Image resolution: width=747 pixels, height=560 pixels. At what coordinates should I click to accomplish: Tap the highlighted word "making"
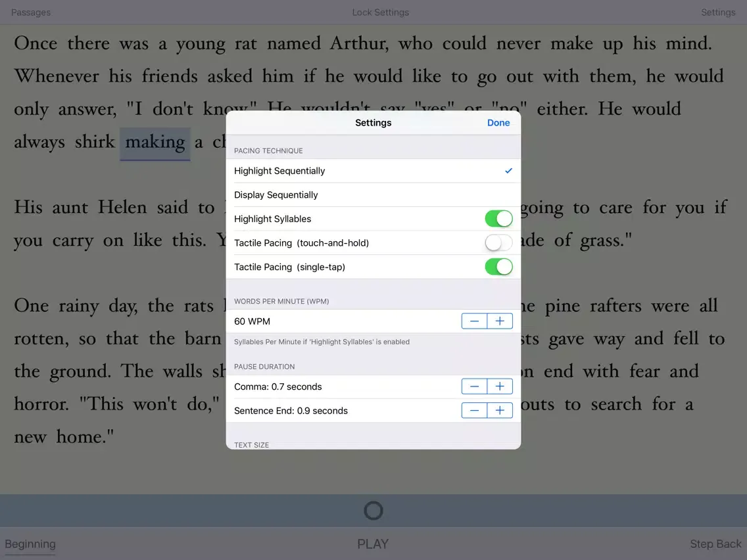tap(155, 143)
